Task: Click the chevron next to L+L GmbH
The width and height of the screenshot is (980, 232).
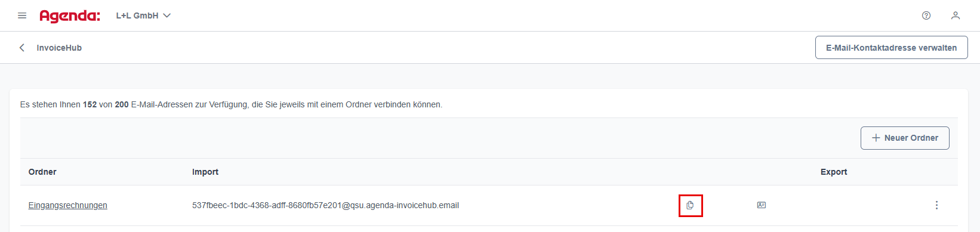Action: (167, 16)
